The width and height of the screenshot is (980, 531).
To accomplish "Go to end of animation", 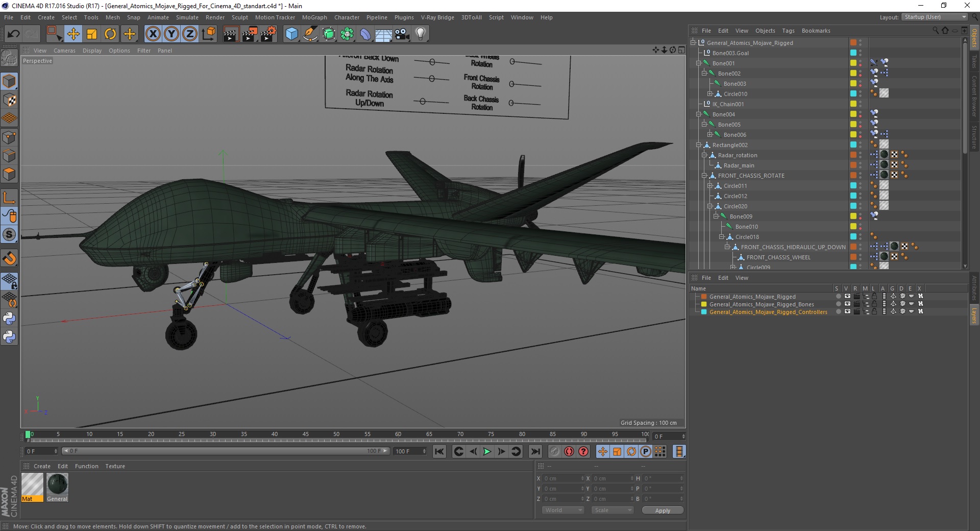I will [535, 451].
